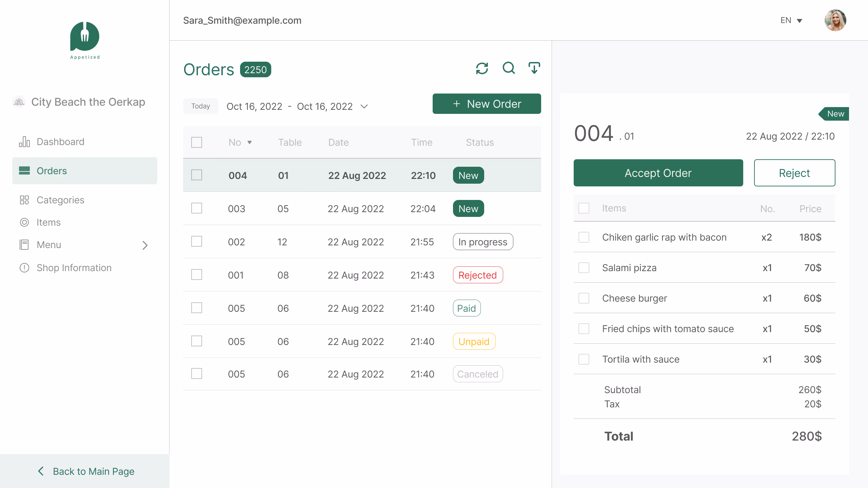This screenshot has width=868, height=488.
Task: Sort by No column arrow
Action: [x=250, y=142]
